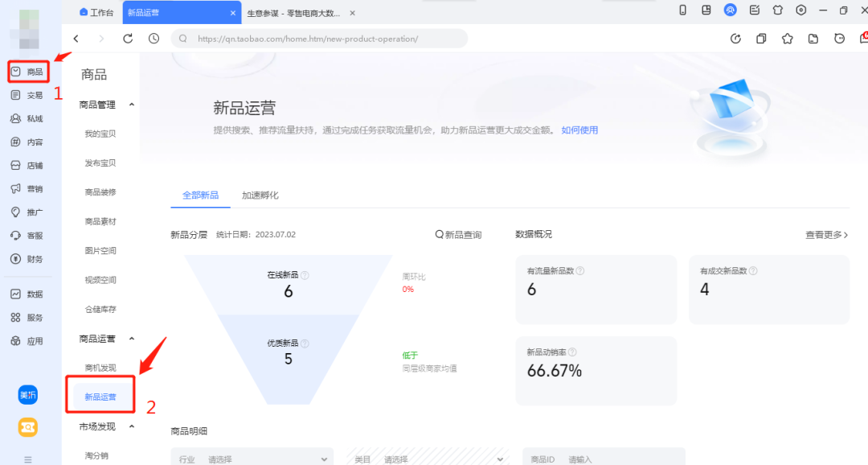Click the copy pages icon in toolbar
Image resolution: width=868 pixels, height=465 pixels.
pyautogui.click(x=761, y=39)
